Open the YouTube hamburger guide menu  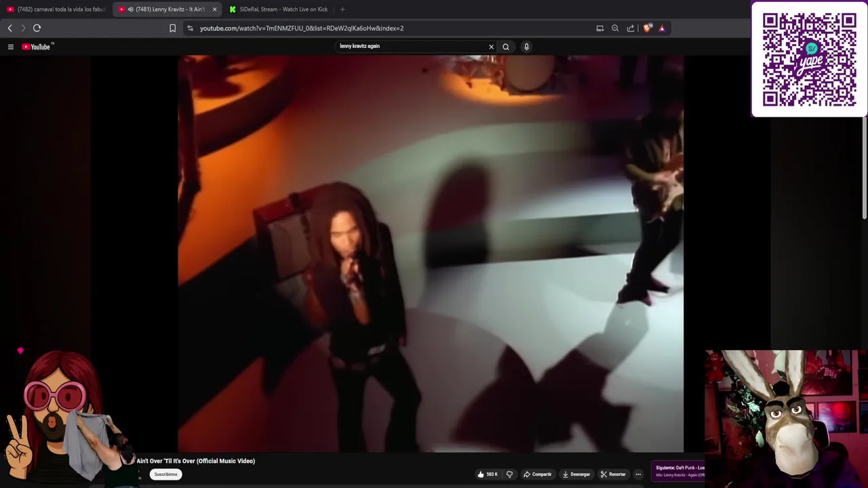coord(11,47)
